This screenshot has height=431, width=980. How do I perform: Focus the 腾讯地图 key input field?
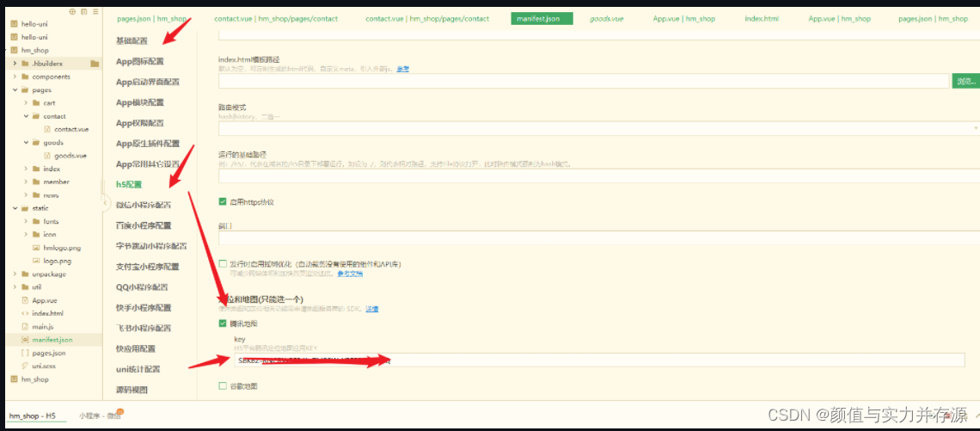pos(599,360)
